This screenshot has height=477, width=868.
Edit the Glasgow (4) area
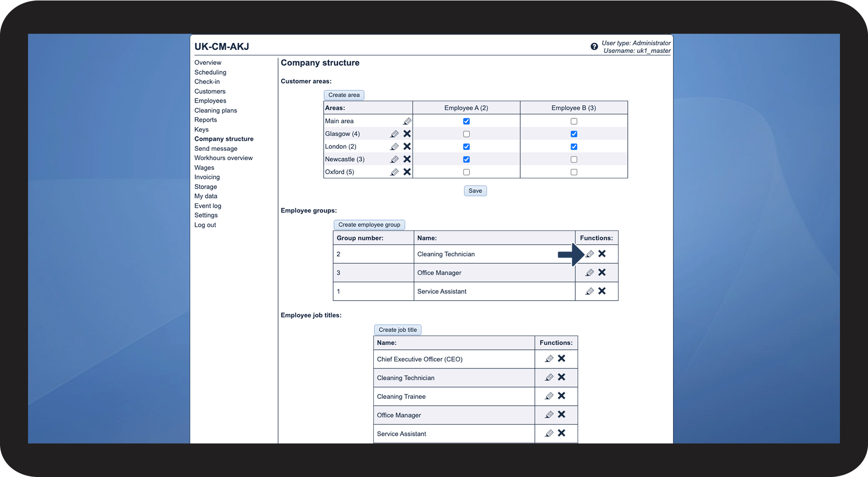click(394, 134)
